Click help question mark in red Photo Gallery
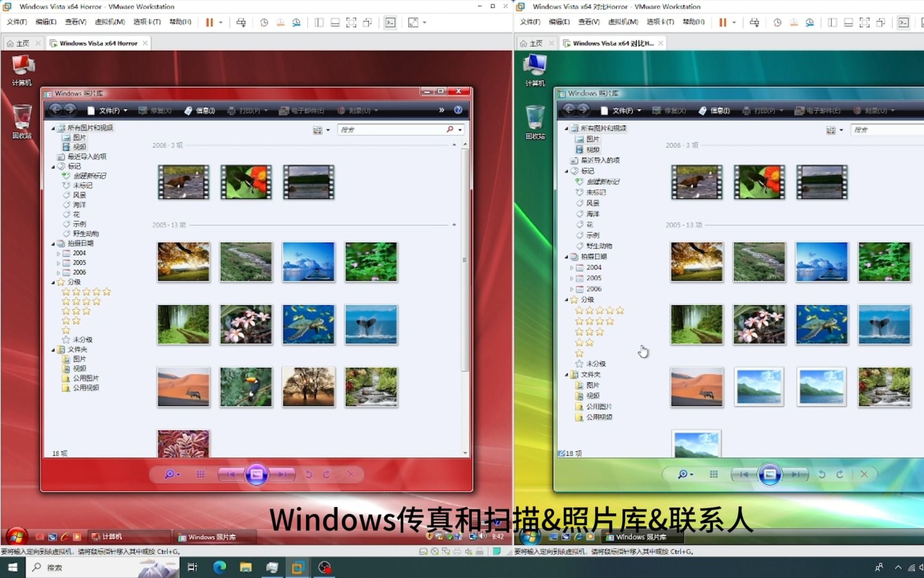Image resolution: width=924 pixels, height=578 pixels. (x=458, y=110)
